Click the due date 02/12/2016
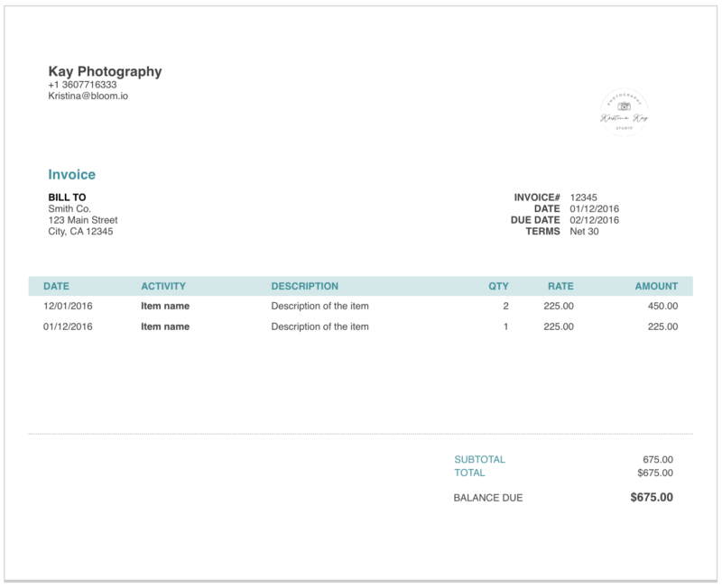This screenshot has height=588, width=722. point(594,220)
